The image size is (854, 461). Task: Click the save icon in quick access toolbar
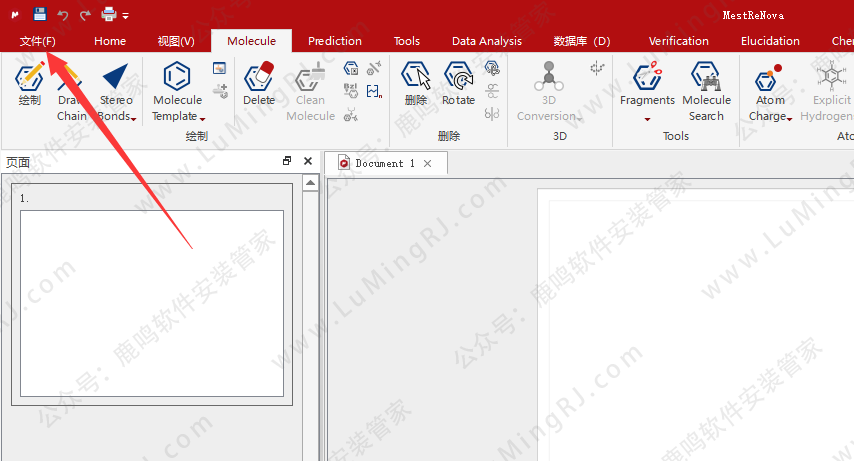(x=40, y=14)
